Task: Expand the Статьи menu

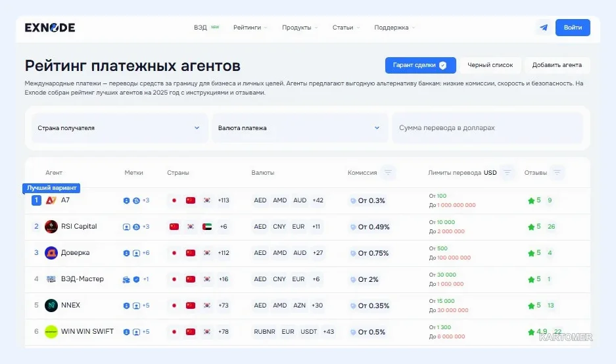Action: click(346, 28)
